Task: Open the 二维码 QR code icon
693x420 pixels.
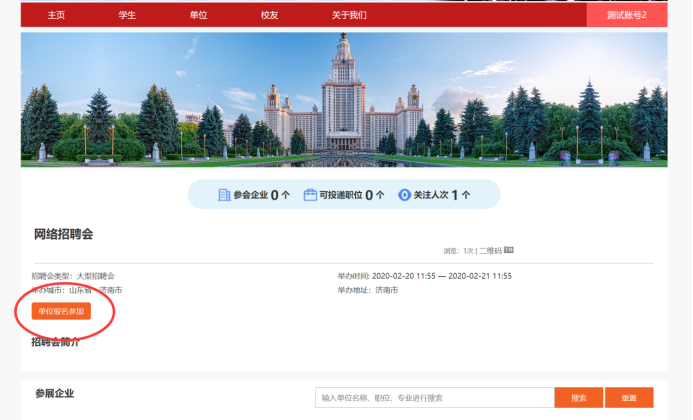Action: (x=508, y=250)
